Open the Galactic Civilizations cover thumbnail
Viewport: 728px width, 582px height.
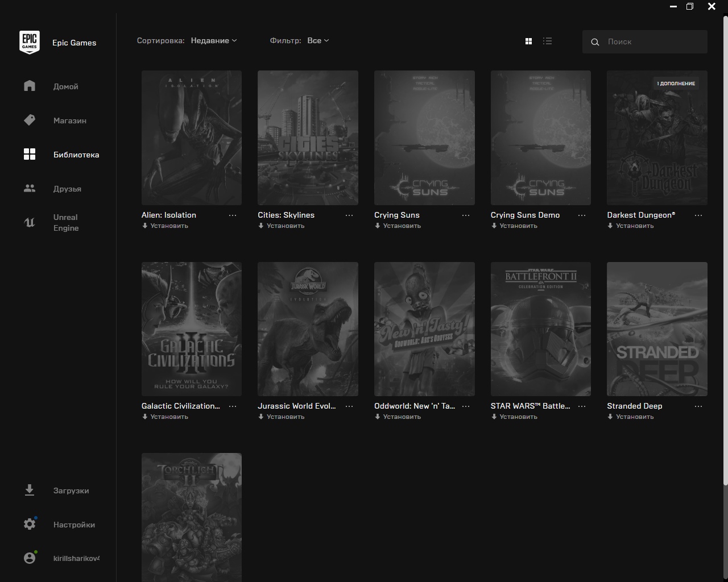pyautogui.click(x=192, y=329)
